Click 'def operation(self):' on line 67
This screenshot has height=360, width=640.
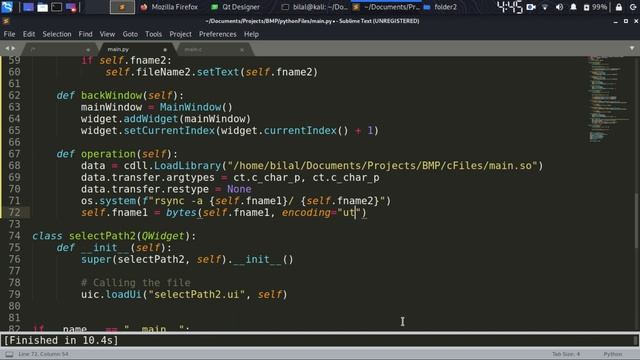tap(117, 154)
